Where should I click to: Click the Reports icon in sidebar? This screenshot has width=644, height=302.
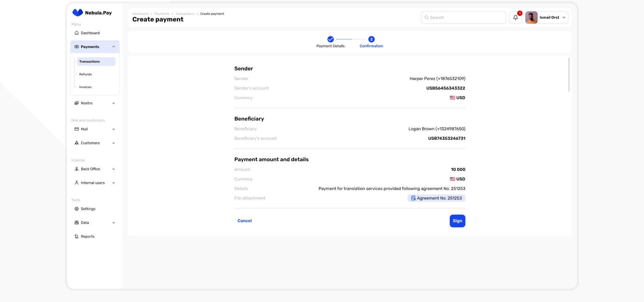click(x=76, y=237)
